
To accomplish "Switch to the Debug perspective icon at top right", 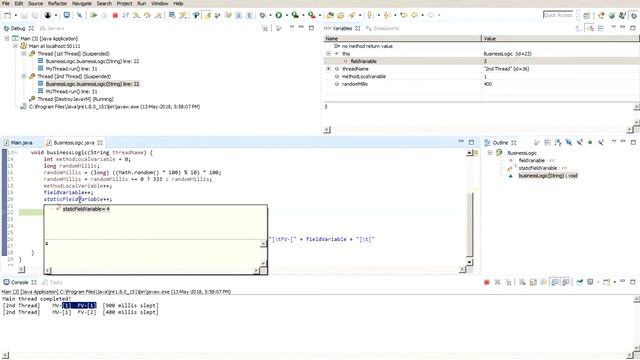I will 633,15.
